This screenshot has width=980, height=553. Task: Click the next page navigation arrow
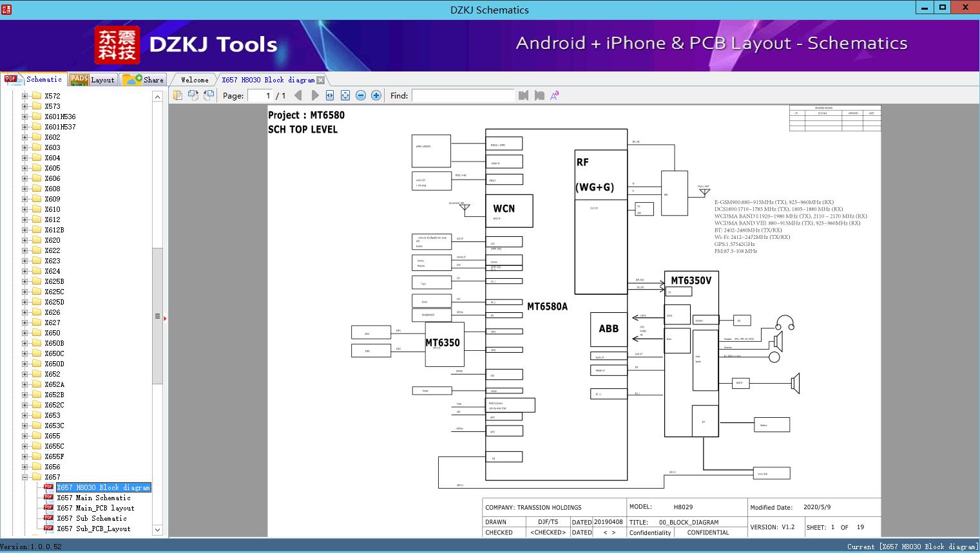[315, 95]
